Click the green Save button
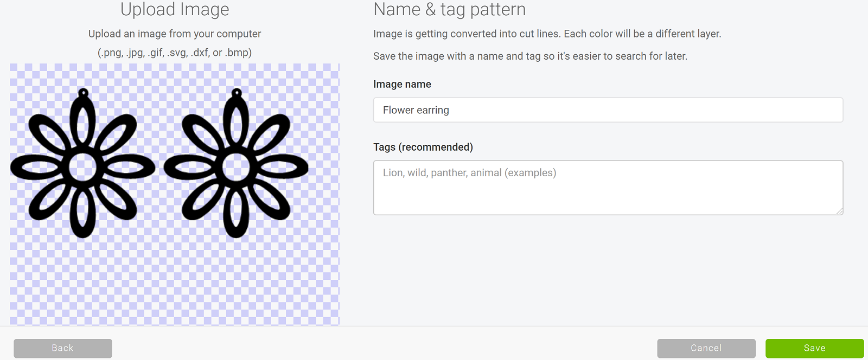The width and height of the screenshot is (868, 360). coord(814,348)
